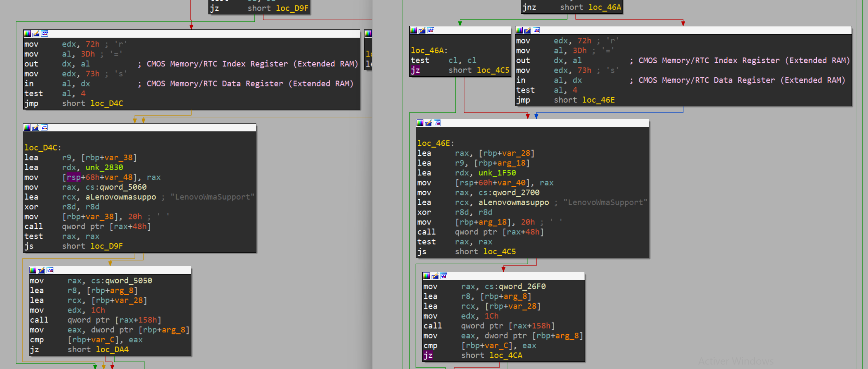Click the loc_4CA jump target
Image resolution: width=868 pixels, height=369 pixels.
click(506, 355)
